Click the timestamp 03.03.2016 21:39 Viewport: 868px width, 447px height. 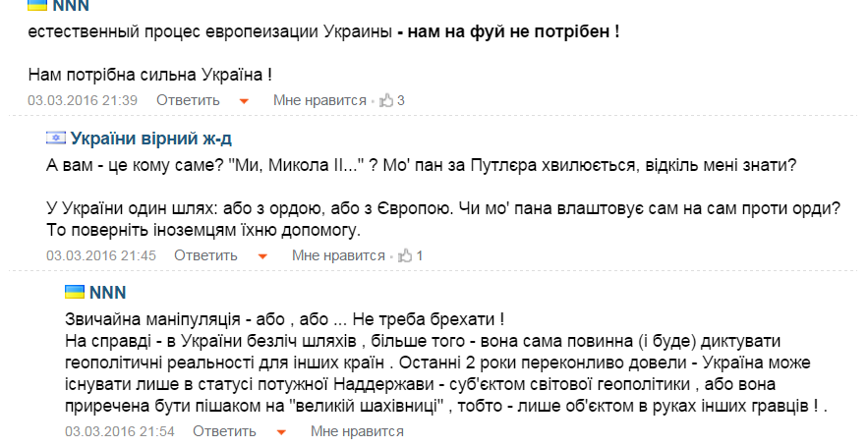83,100
